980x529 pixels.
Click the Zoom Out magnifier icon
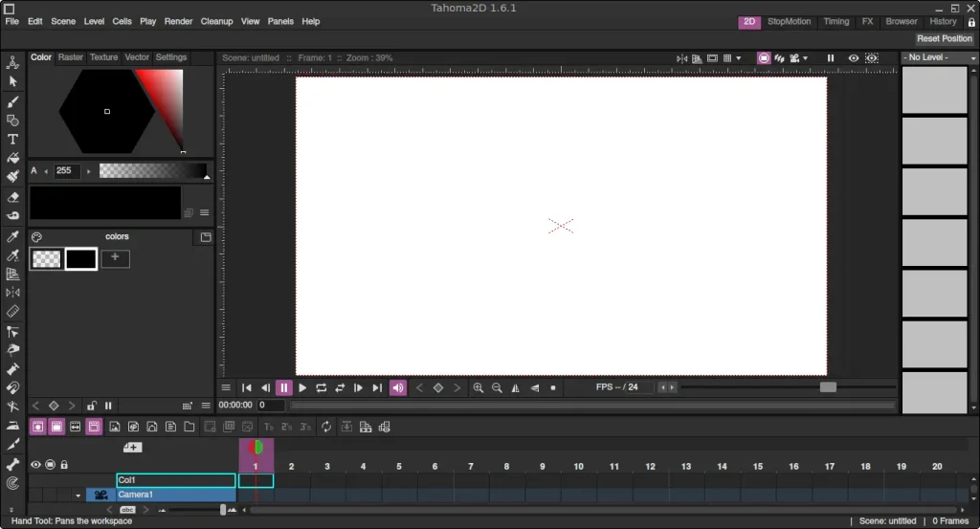[497, 387]
